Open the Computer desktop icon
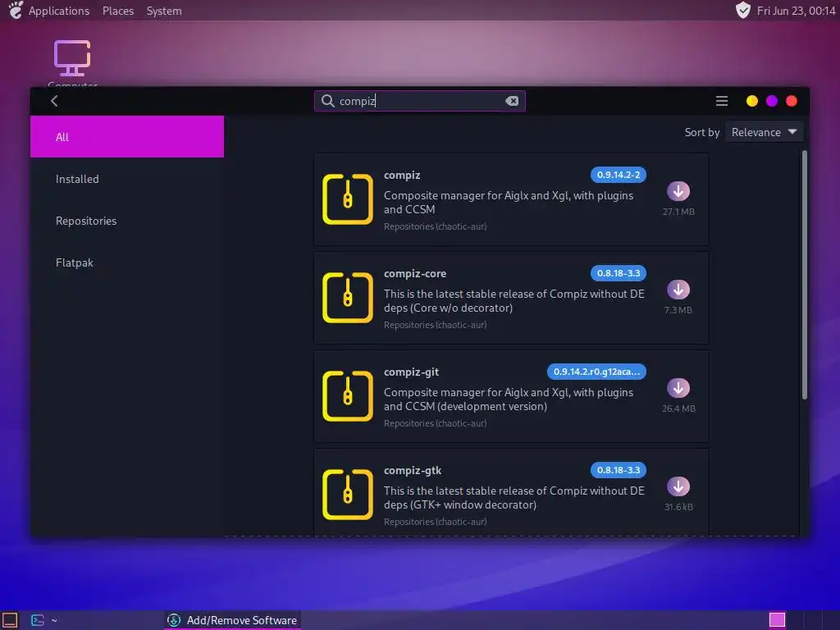Screen dimensions: 840x630 [72, 59]
